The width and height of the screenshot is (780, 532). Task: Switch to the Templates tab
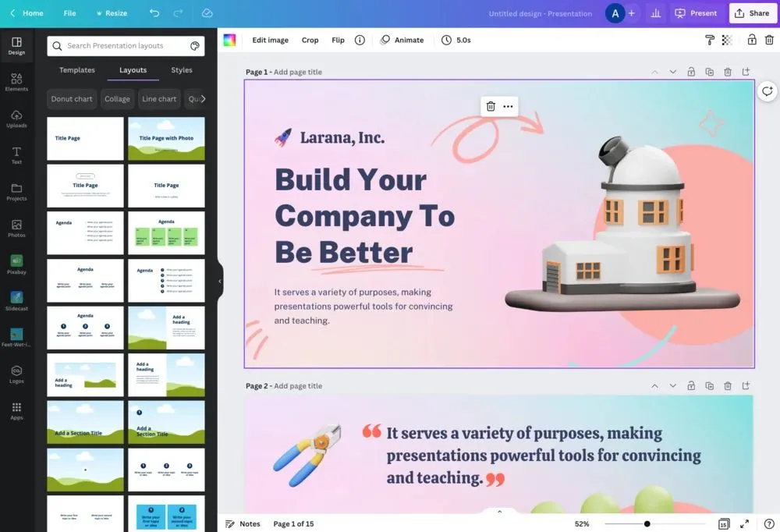point(76,69)
